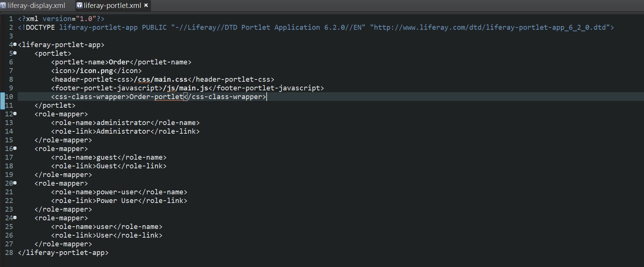
Task: Click the opening header-portlet-css tag
Action: click(93, 79)
